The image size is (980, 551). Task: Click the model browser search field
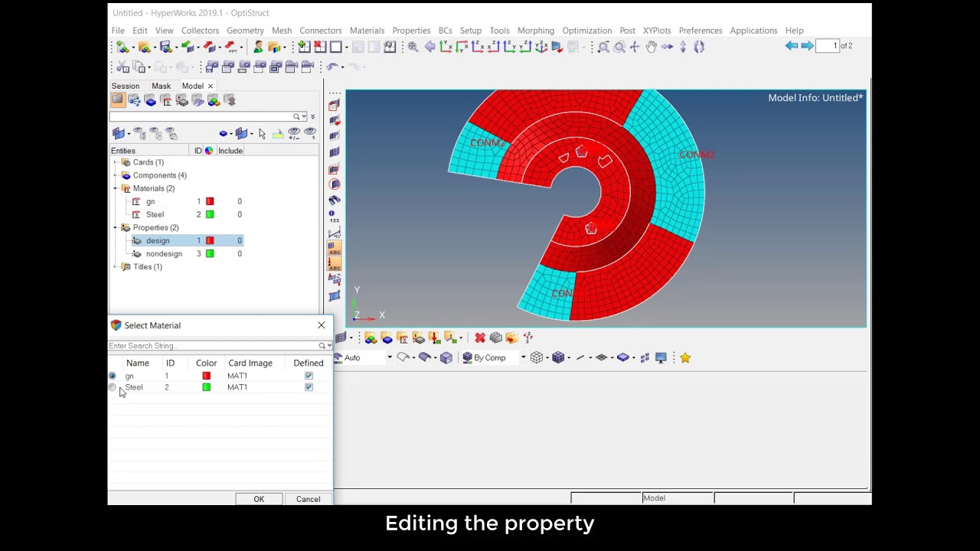click(x=201, y=116)
